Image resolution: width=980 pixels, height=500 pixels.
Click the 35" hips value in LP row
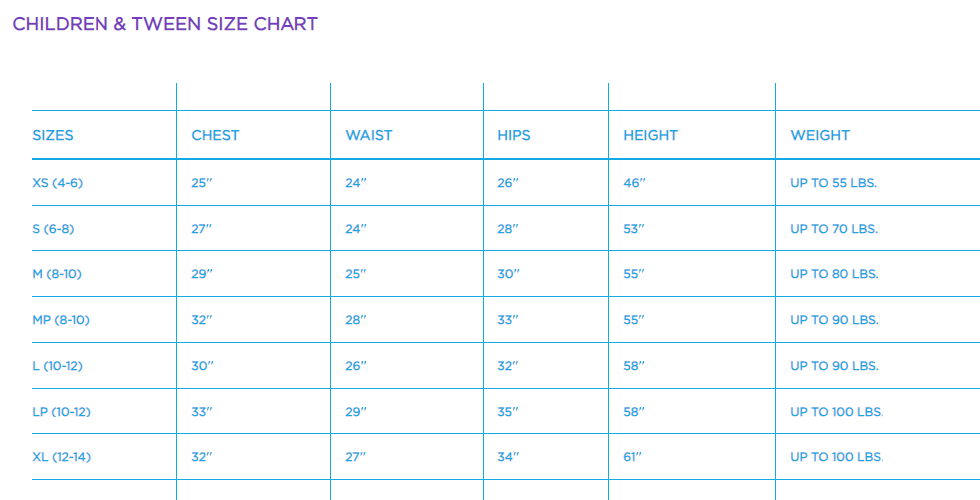click(508, 412)
